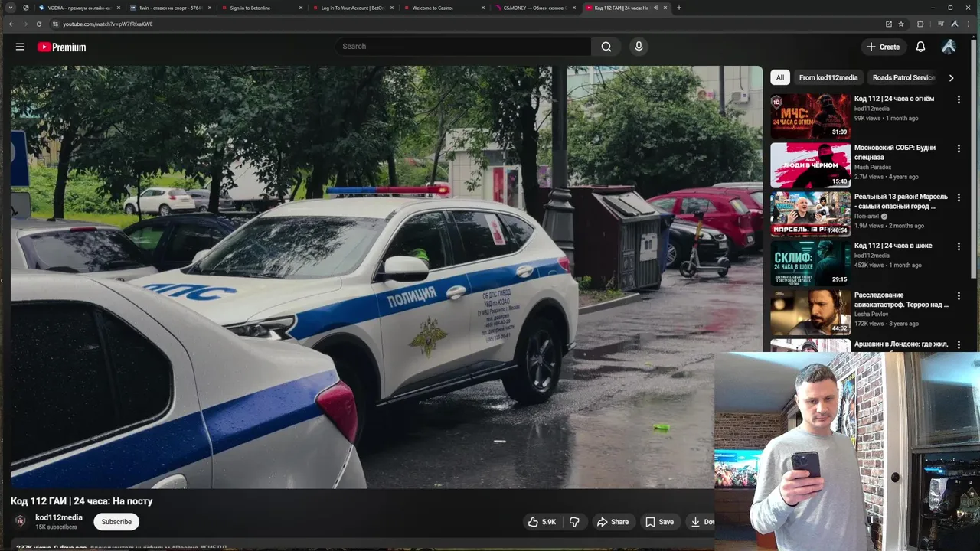Open the notifications bell

click(920, 47)
